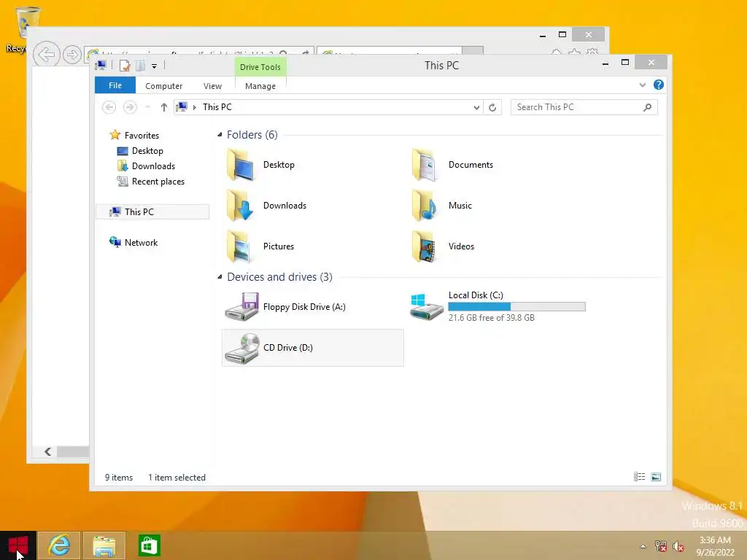
Task: Open the Store app from the taskbar
Action: (149, 545)
